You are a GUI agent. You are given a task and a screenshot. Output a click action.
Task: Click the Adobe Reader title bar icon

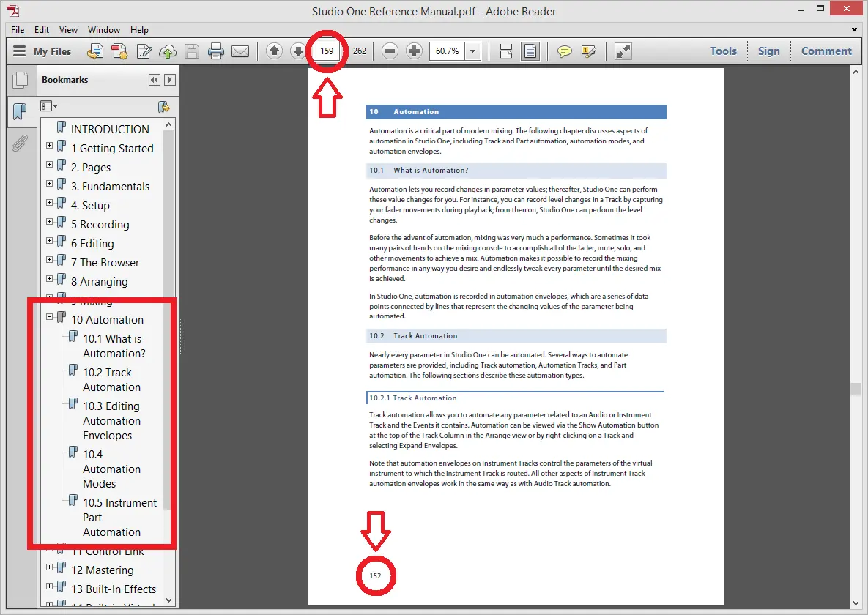click(x=13, y=10)
